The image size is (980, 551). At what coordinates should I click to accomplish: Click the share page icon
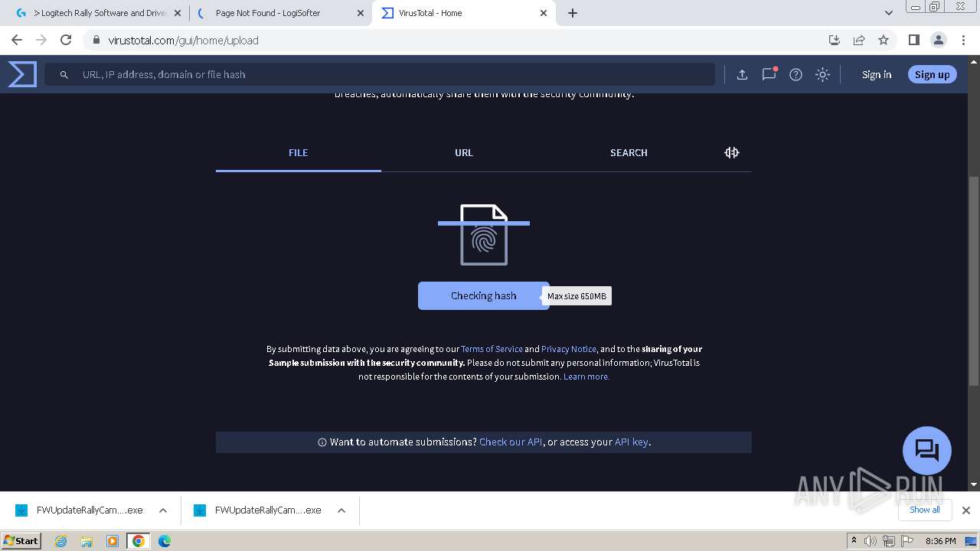pyautogui.click(x=859, y=40)
